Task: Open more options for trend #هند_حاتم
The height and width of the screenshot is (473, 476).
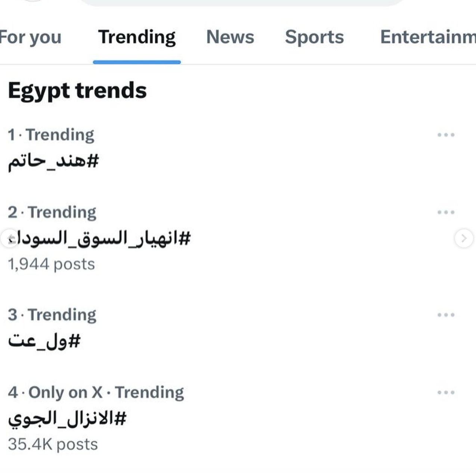Action: pyautogui.click(x=446, y=135)
